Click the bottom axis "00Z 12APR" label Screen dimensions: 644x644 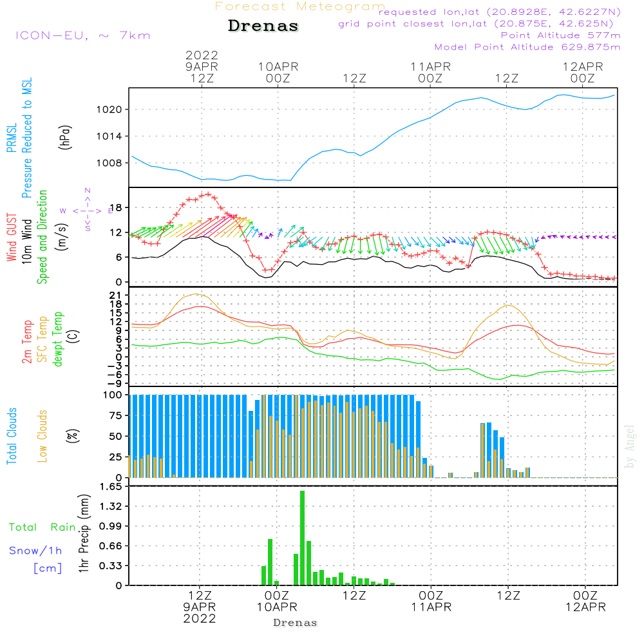tap(585, 601)
